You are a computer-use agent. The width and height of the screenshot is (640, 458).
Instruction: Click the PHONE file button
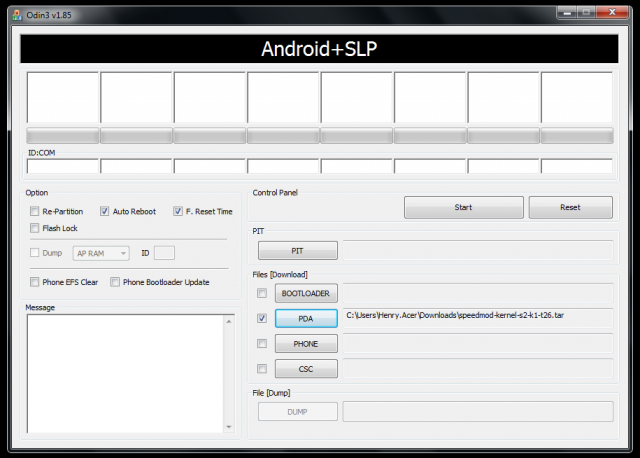tap(306, 344)
